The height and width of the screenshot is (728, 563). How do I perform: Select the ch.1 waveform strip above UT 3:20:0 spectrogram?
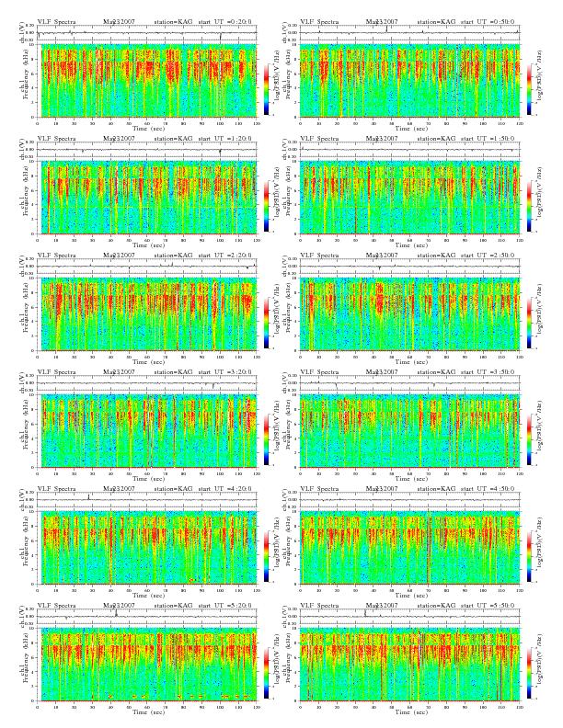(147, 383)
